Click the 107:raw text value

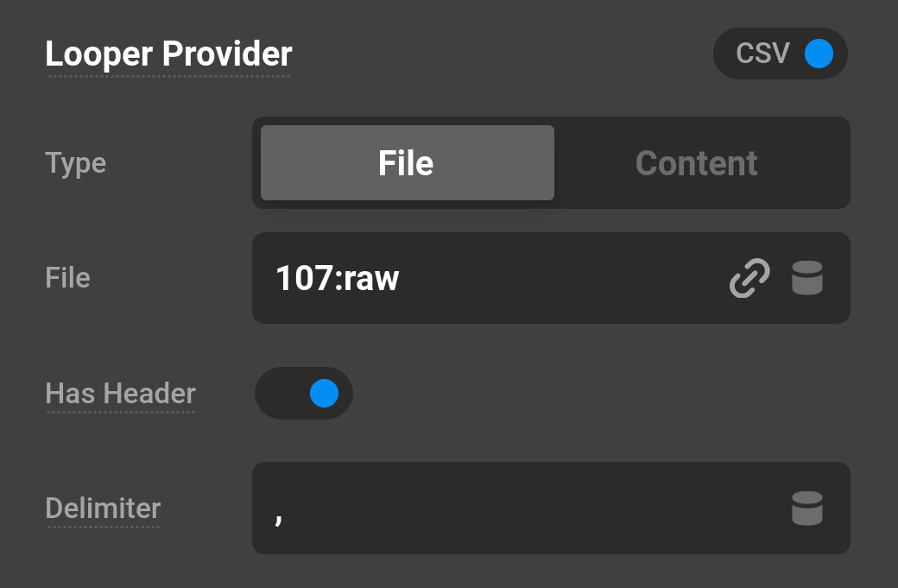pyautogui.click(x=339, y=278)
